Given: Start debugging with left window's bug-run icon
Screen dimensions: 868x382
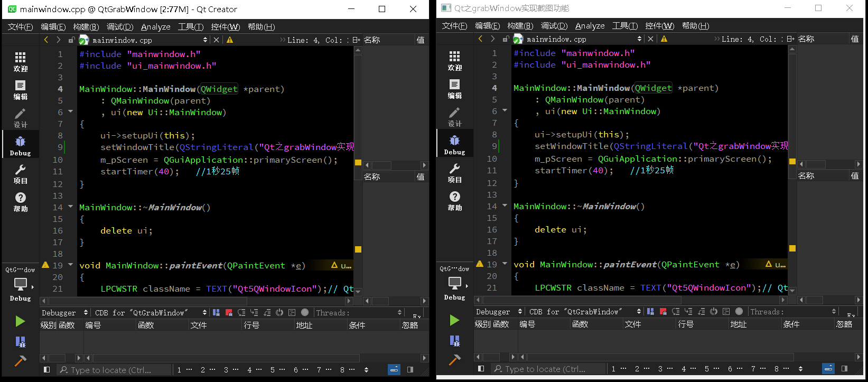Looking at the screenshot, I should point(20,342).
